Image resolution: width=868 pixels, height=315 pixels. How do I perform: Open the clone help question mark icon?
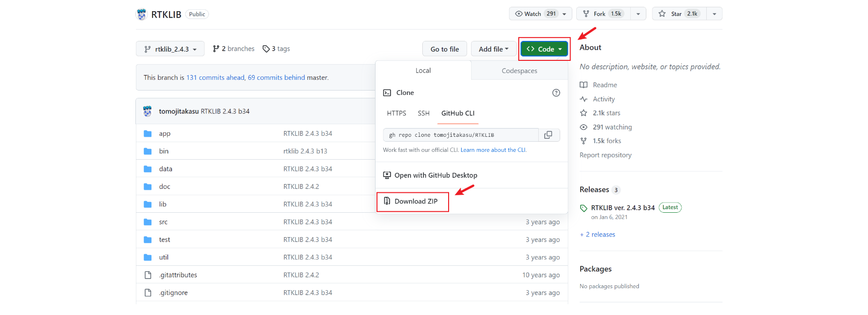[x=556, y=93]
